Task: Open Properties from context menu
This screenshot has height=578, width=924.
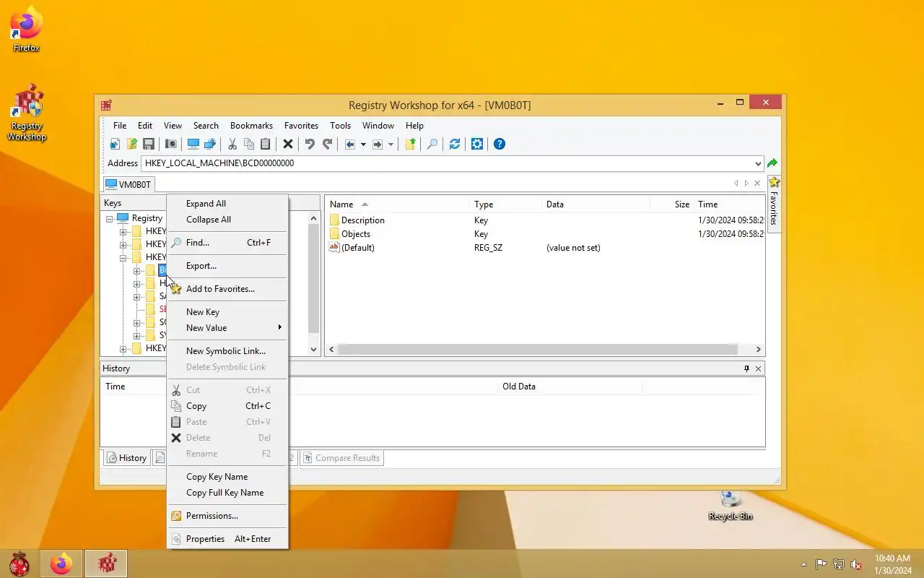Action: coord(227,539)
